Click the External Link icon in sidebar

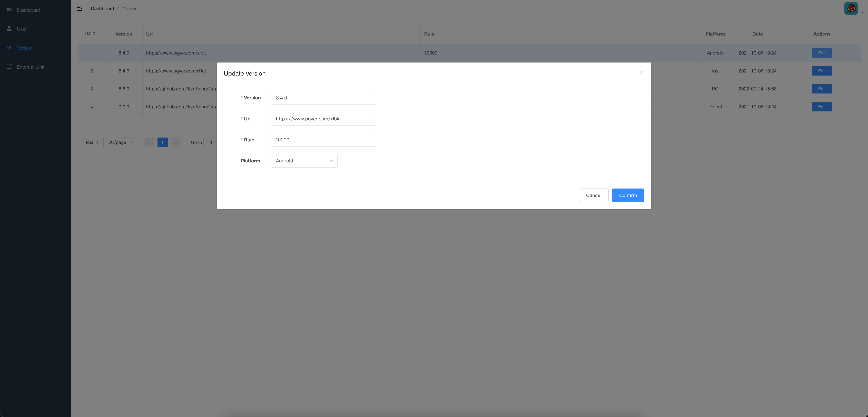(9, 67)
